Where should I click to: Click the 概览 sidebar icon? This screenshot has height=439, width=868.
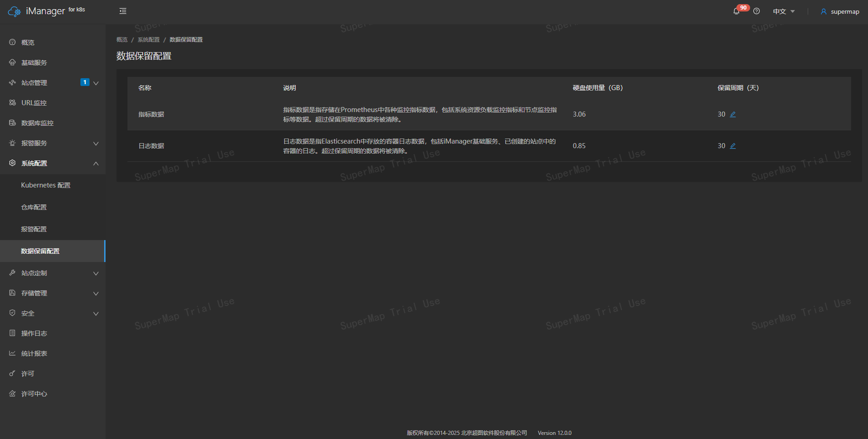coord(12,42)
